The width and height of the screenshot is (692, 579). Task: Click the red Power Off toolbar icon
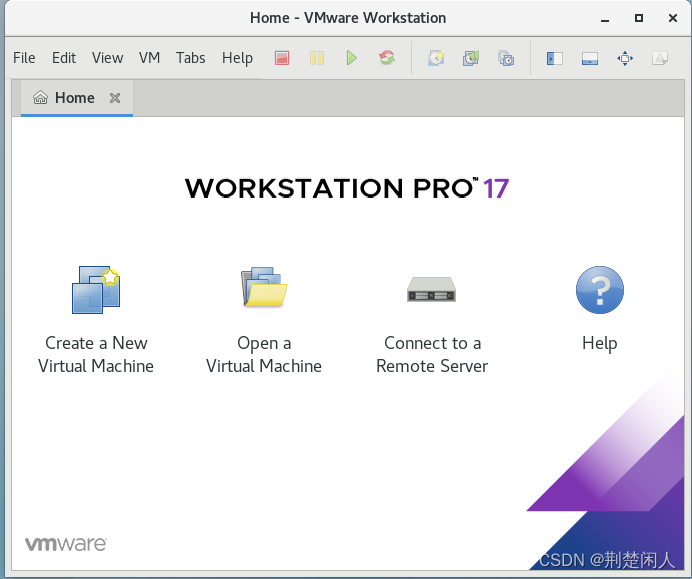click(x=282, y=58)
